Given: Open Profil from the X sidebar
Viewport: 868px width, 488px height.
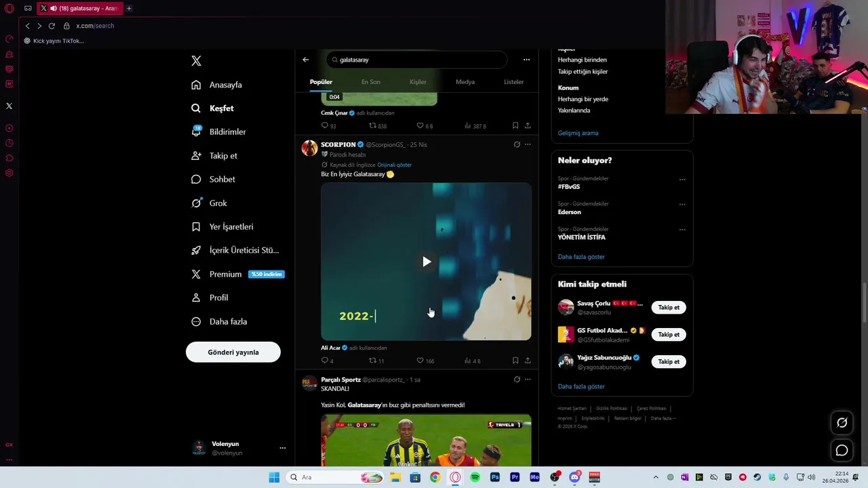Looking at the screenshot, I should click(210, 298).
